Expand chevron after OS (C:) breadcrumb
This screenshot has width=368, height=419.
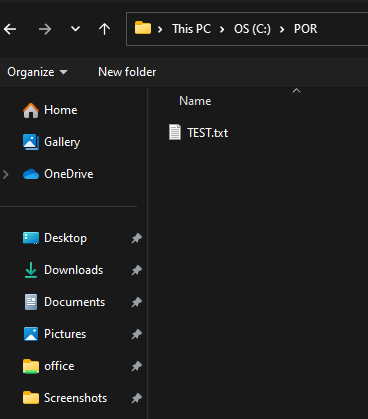click(282, 30)
